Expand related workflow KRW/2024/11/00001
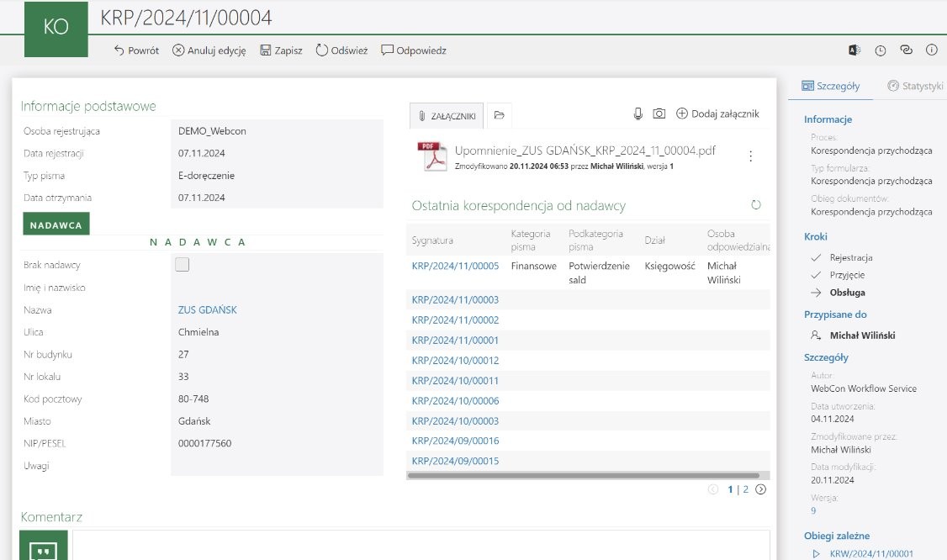 816,554
